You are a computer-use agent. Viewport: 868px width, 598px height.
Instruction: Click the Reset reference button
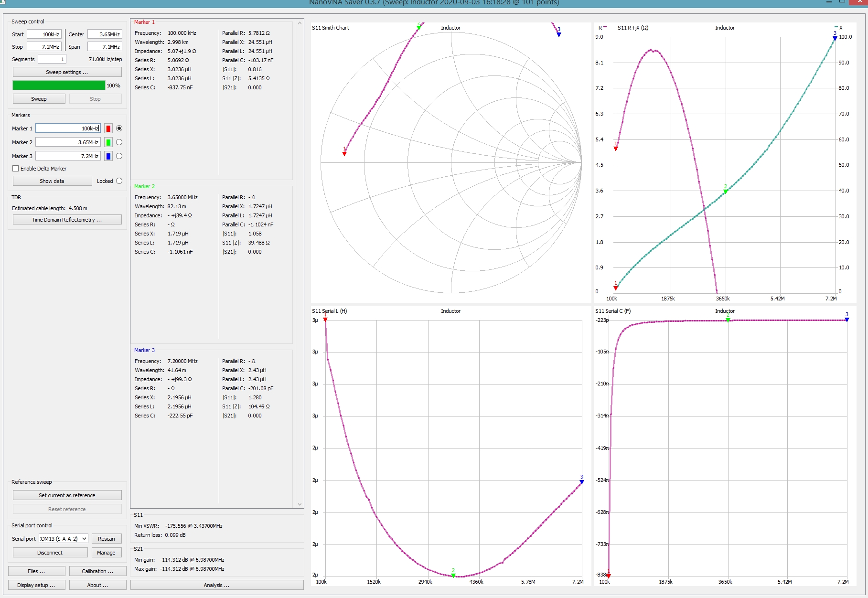(67, 509)
